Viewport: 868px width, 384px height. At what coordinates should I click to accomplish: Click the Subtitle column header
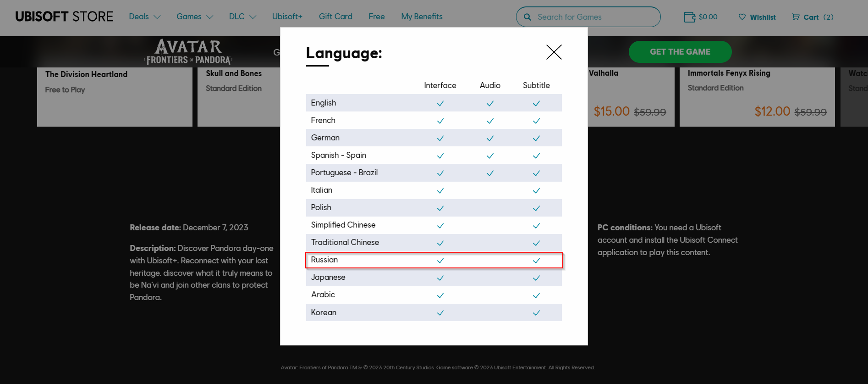coord(536,85)
